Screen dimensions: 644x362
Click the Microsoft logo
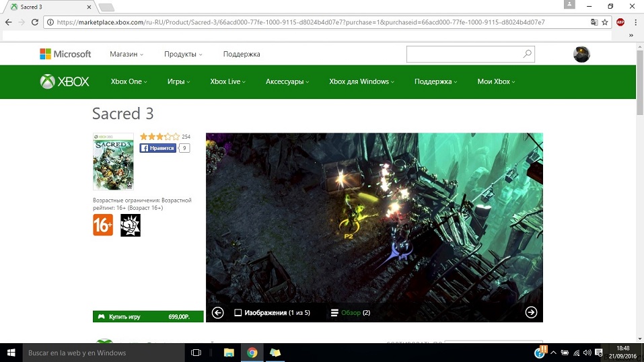[x=65, y=54]
